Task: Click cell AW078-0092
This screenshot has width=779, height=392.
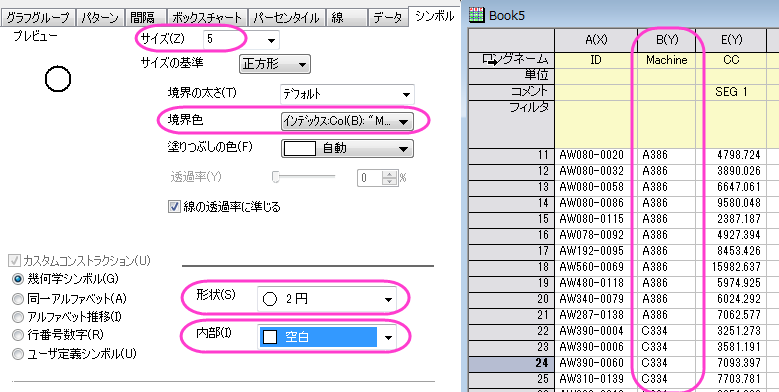Action: click(596, 235)
